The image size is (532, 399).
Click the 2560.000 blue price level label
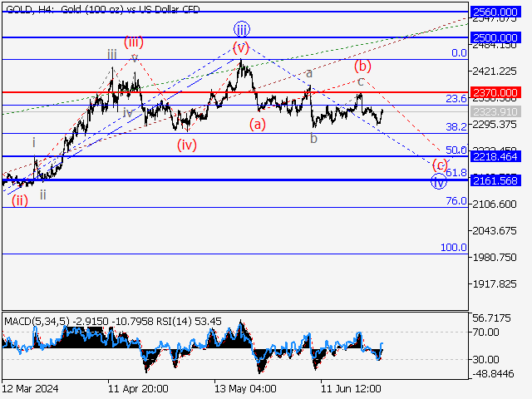495,12
